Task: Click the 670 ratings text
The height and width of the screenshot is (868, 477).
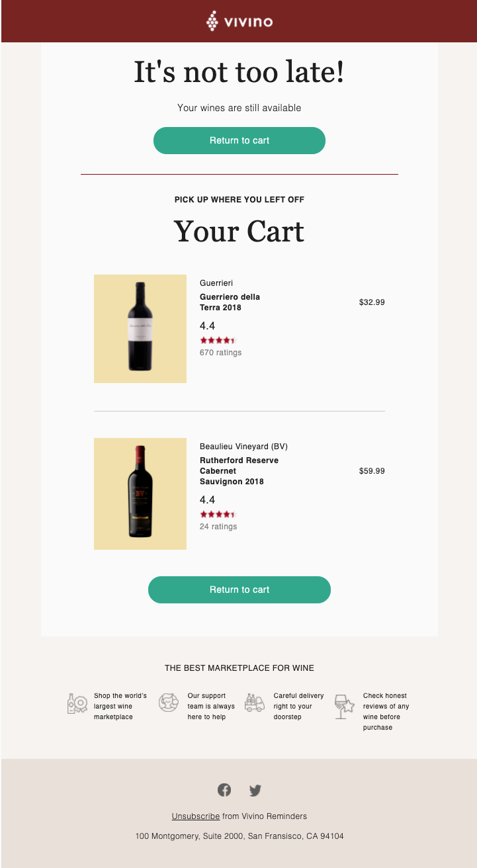Action: point(220,353)
